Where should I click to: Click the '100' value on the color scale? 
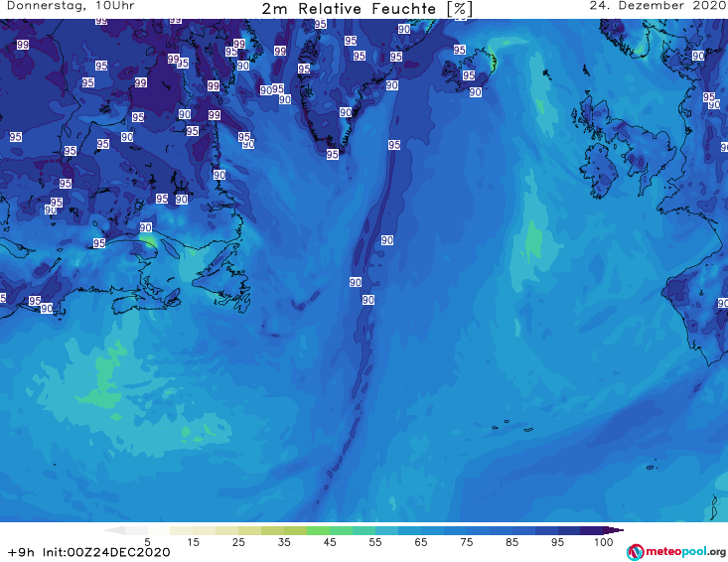click(604, 542)
